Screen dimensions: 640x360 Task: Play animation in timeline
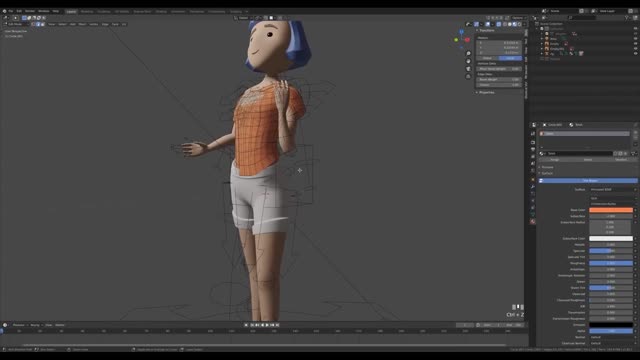(x=267, y=325)
